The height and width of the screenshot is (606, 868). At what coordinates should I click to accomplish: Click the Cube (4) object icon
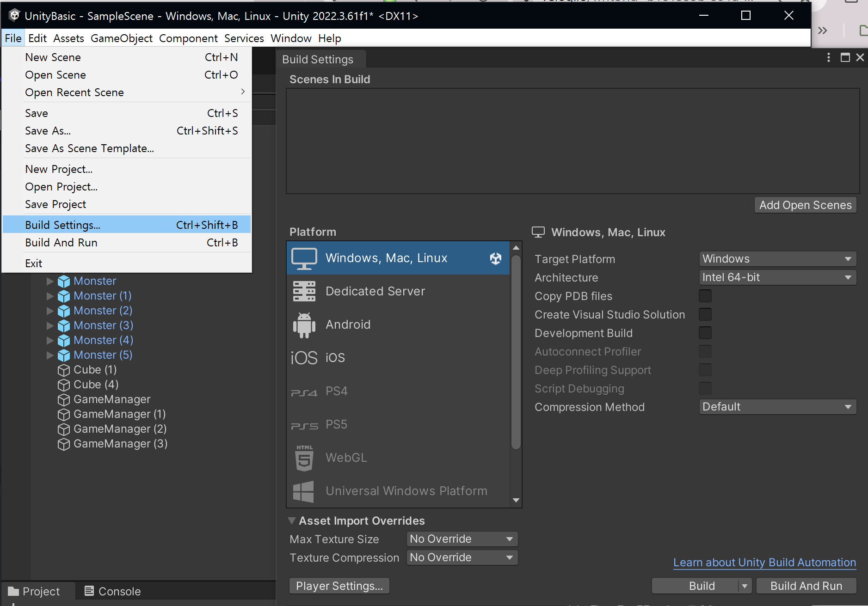click(x=64, y=385)
